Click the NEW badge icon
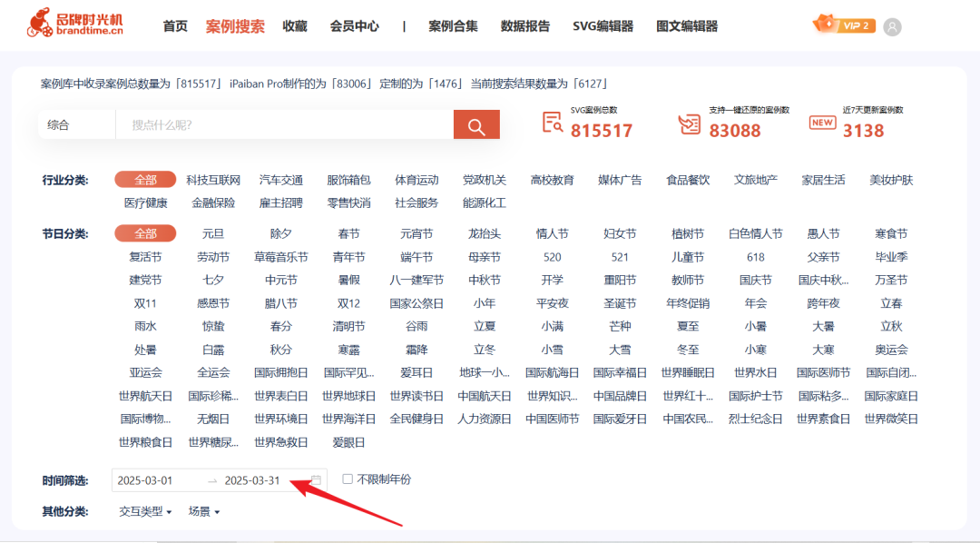Screen dimensions: 980x543 tap(821, 122)
